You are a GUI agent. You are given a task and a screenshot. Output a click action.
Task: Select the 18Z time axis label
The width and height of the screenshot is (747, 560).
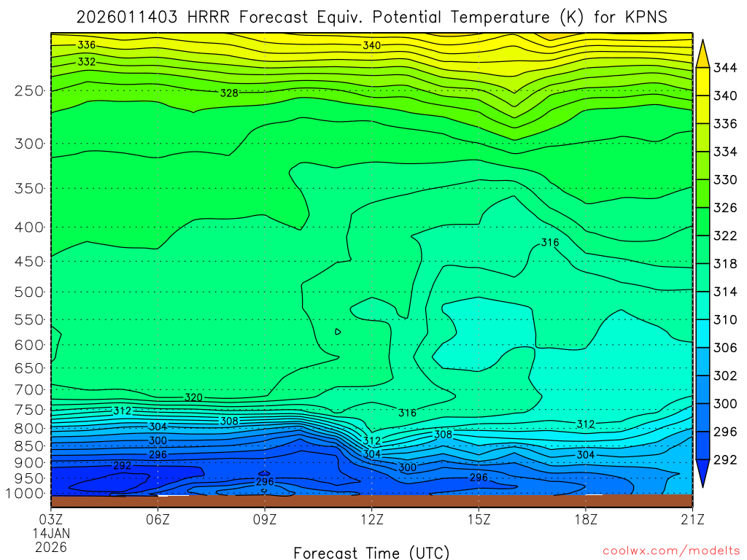pos(586,519)
